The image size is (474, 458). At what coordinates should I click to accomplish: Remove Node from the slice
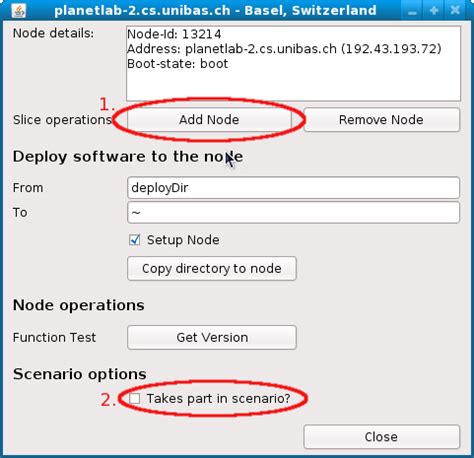(x=382, y=120)
